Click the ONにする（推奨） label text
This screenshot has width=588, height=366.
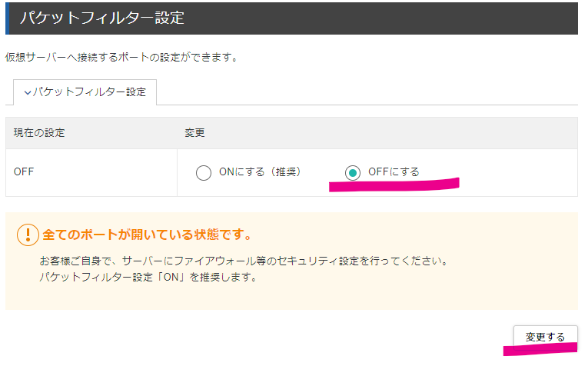point(260,171)
